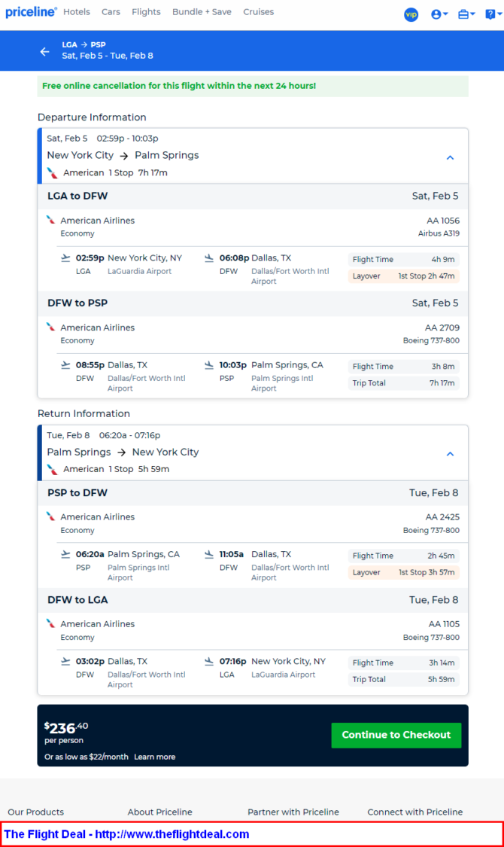Viewport: 504px width, 847px height.
Task: Click the LGA → PSP route header
Action: tap(83, 45)
